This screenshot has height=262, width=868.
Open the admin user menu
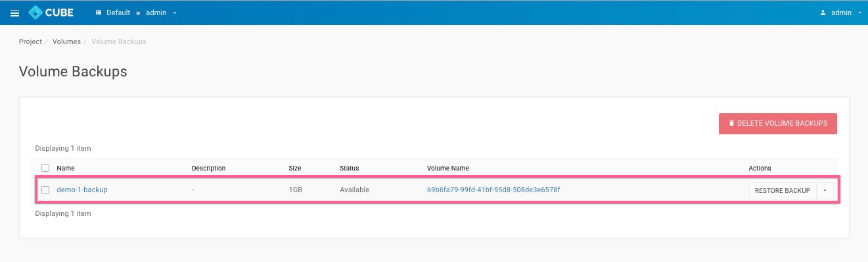click(840, 13)
